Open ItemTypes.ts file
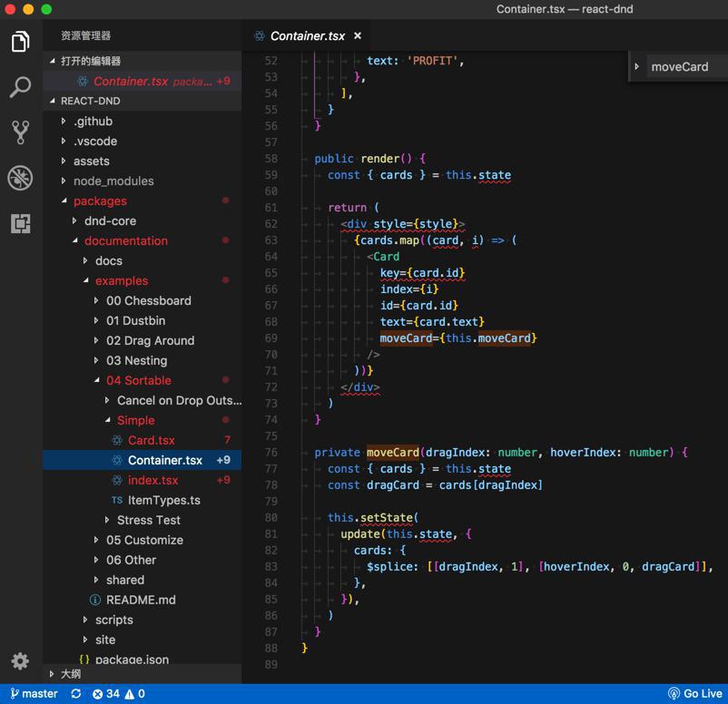 tap(163, 500)
